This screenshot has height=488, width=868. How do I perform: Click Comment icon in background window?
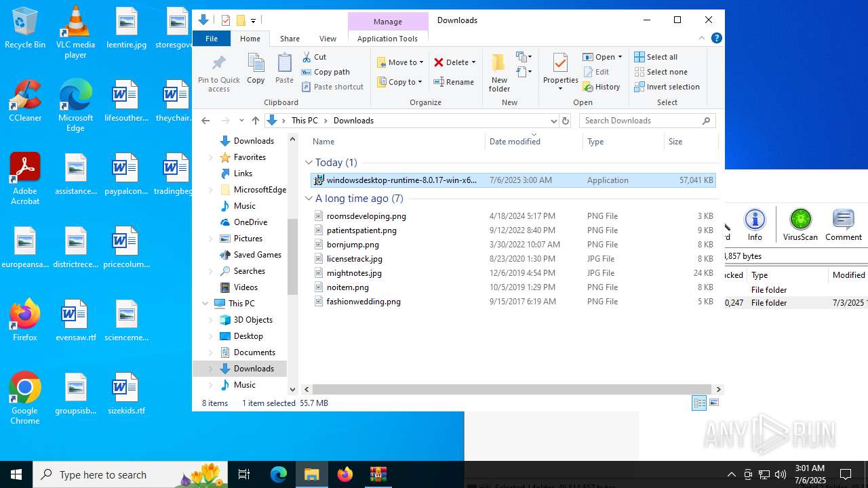point(844,225)
